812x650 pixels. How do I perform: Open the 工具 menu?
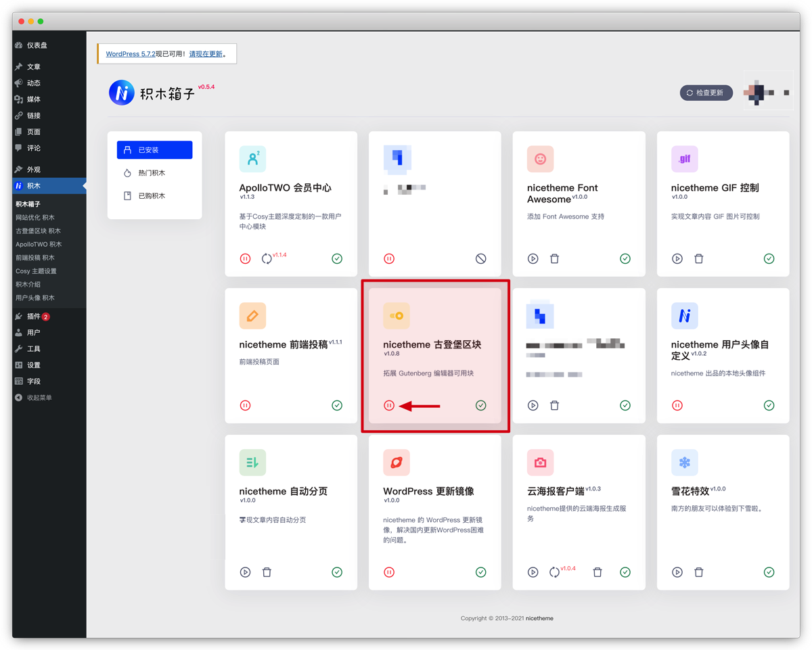(49, 349)
